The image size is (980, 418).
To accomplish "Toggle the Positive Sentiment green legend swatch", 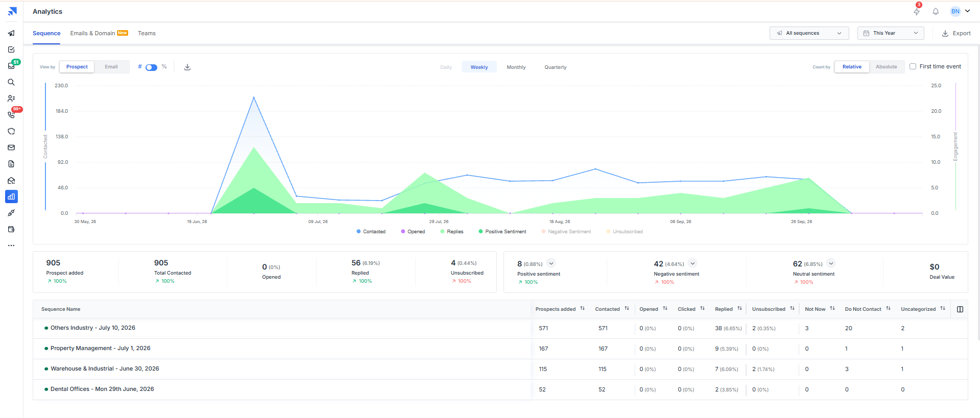I will tap(481, 232).
